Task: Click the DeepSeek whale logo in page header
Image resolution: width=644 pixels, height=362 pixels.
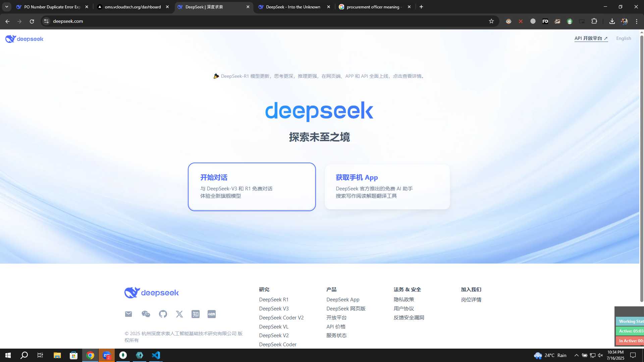Action: coord(24,39)
